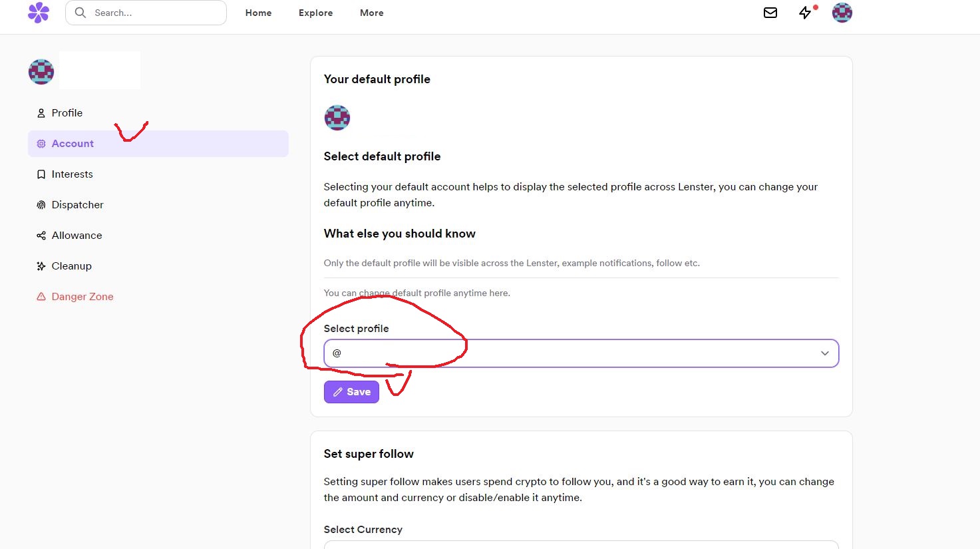Image resolution: width=980 pixels, height=549 pixels.
Task: Click the 'Your default profile' heading
Action: click(x=377, y=79)
